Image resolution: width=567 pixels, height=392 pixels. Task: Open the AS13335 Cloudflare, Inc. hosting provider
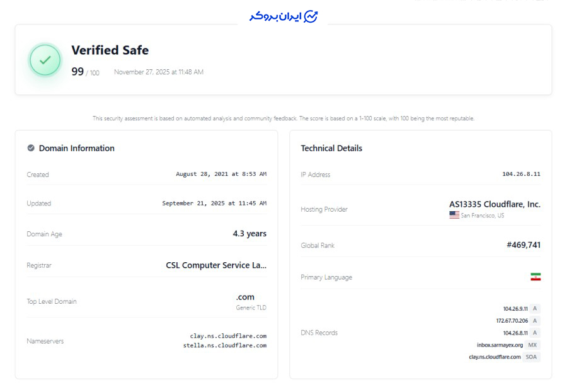tap(495, 204)
